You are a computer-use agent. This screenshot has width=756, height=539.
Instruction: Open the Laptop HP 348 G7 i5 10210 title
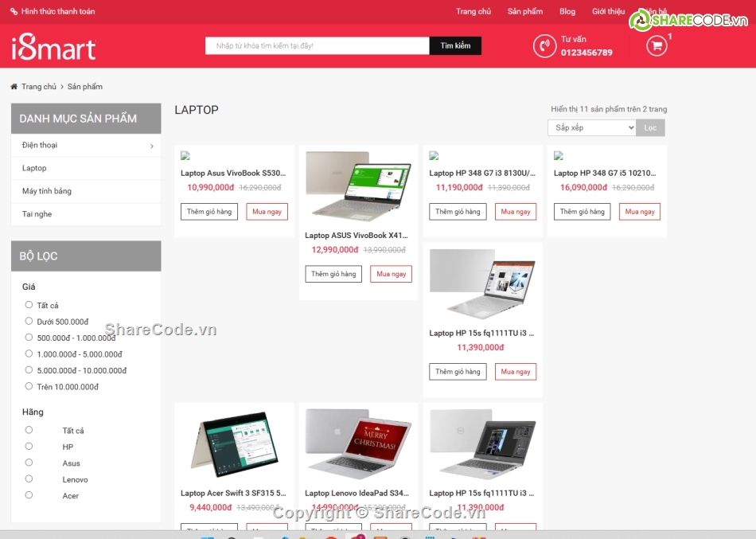(605, 174)
